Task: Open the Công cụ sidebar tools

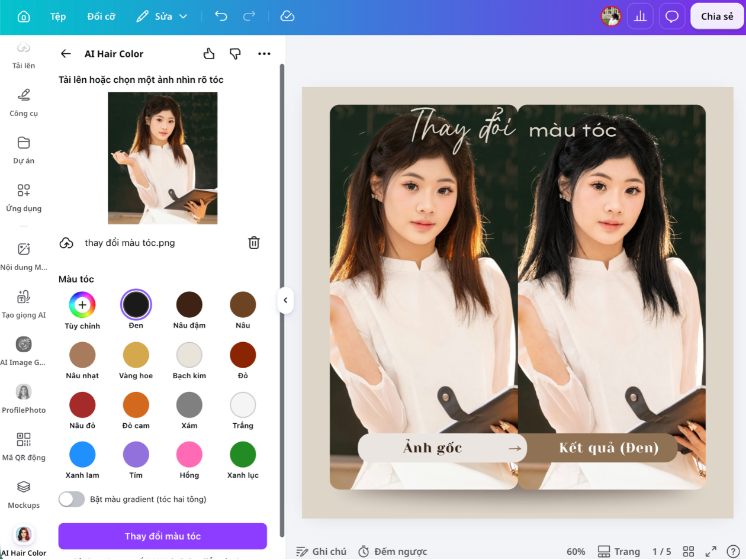Action: click(x=24, y=102)
